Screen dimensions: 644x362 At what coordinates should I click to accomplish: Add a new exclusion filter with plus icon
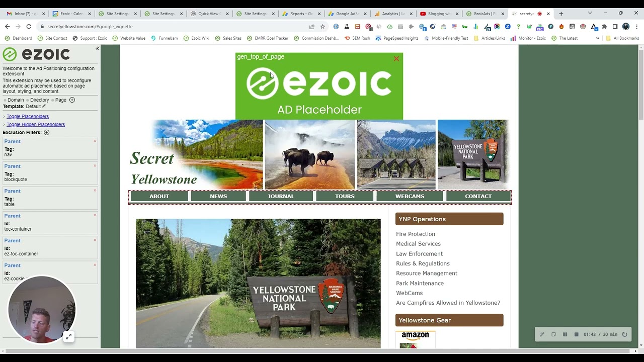[46, 133]
